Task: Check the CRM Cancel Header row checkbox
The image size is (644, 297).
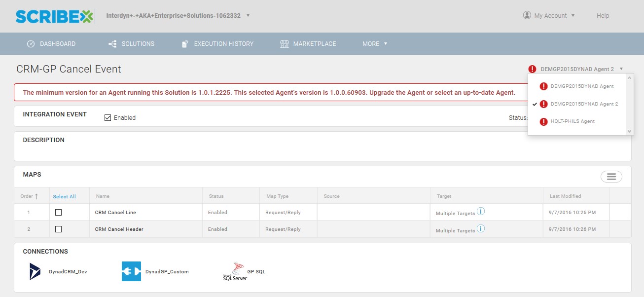Action: 58,229
